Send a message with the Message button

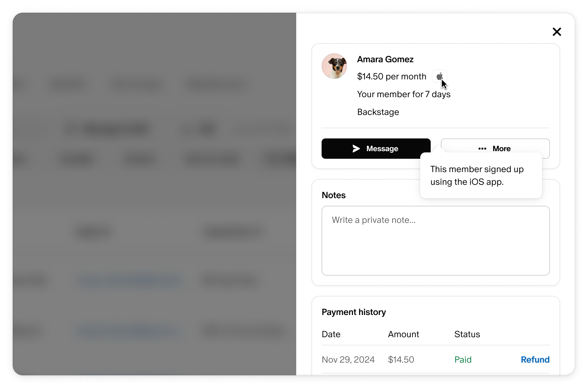(x=376, y=149)
